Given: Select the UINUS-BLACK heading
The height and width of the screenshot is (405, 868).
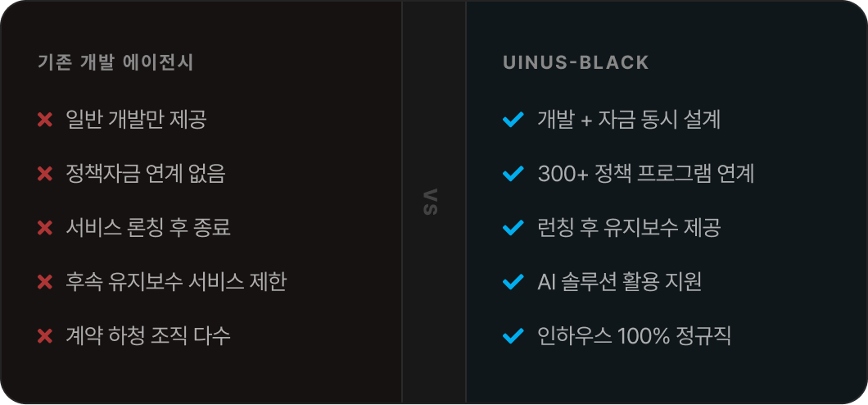Looking at the screenshot, I should (576, 62).
